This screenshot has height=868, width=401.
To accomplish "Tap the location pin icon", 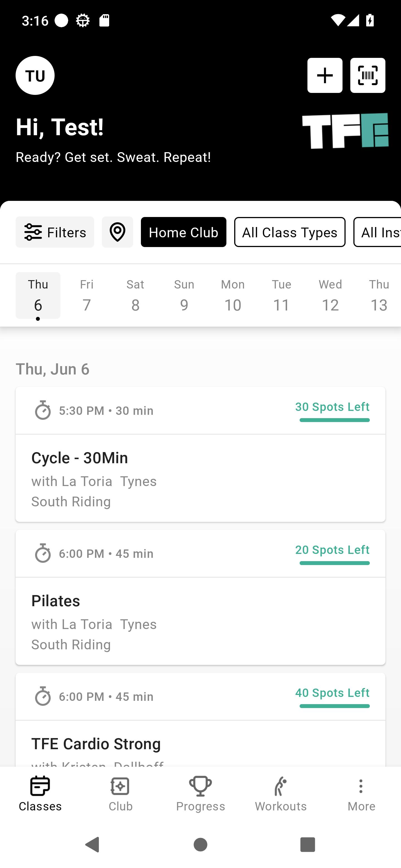I will click(x=117, y=232).
